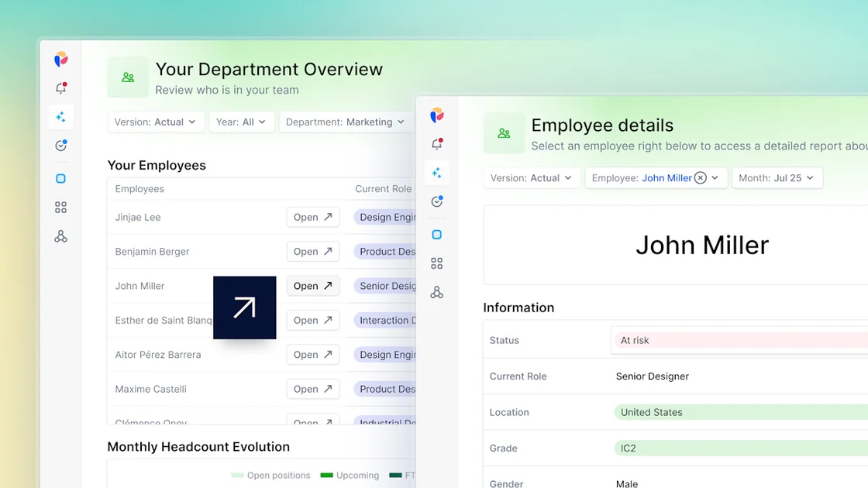Image resolution: width=868 pixels, height=488 pixels.
Task: Select the sparkle AI icon in Department Overview sidebar
Action: point(61,117)
